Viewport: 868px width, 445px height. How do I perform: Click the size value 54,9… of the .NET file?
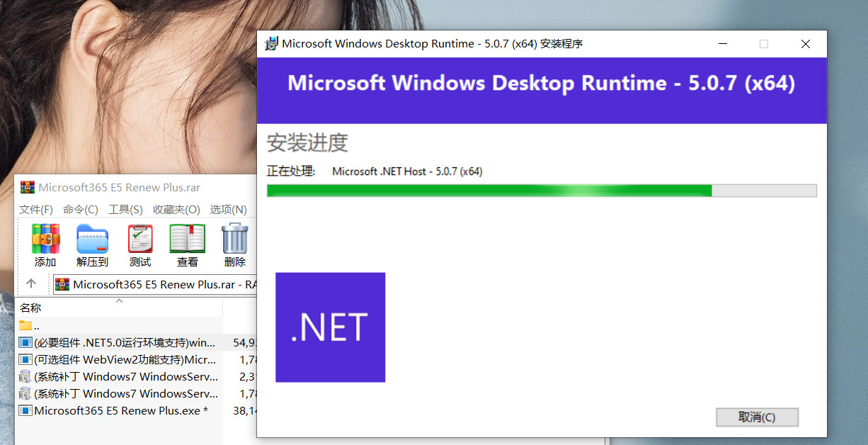point(244,342)
